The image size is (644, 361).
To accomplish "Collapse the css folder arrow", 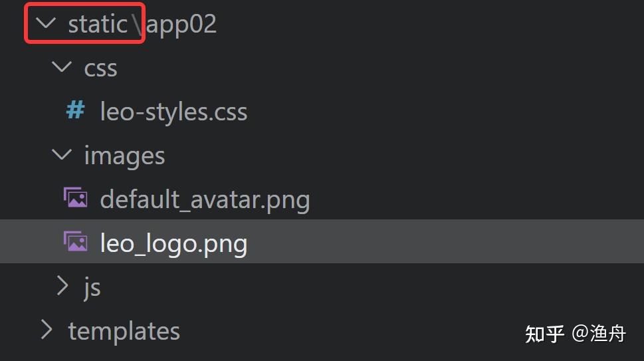I will pyautogui.click(x=62, y=67).
